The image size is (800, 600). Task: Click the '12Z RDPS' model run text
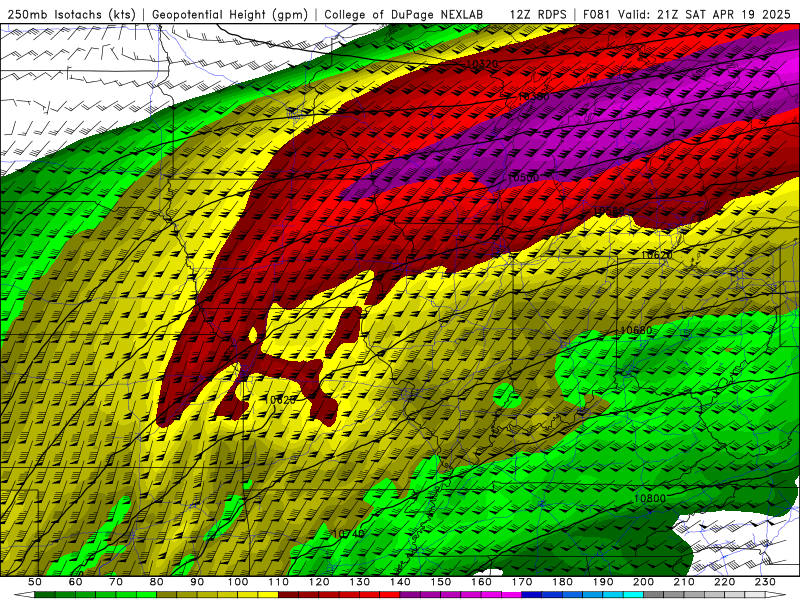538,15
